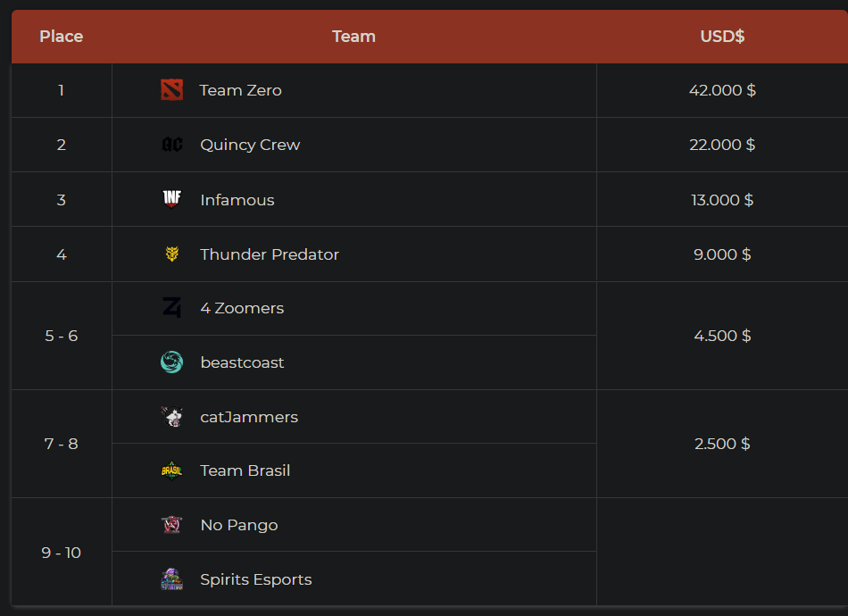Image resolution: width=848 pixels, height=616 pixels.
Task: Click the Team column header
Action: 353,37
